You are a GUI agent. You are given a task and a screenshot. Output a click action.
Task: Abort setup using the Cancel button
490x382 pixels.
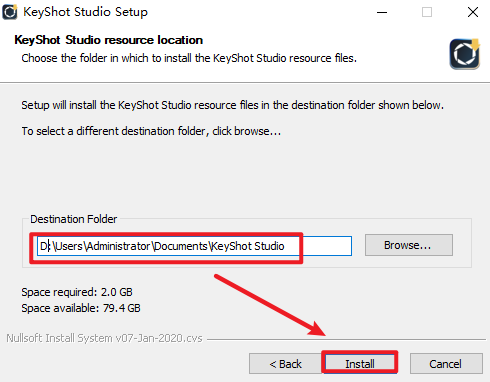446,364
